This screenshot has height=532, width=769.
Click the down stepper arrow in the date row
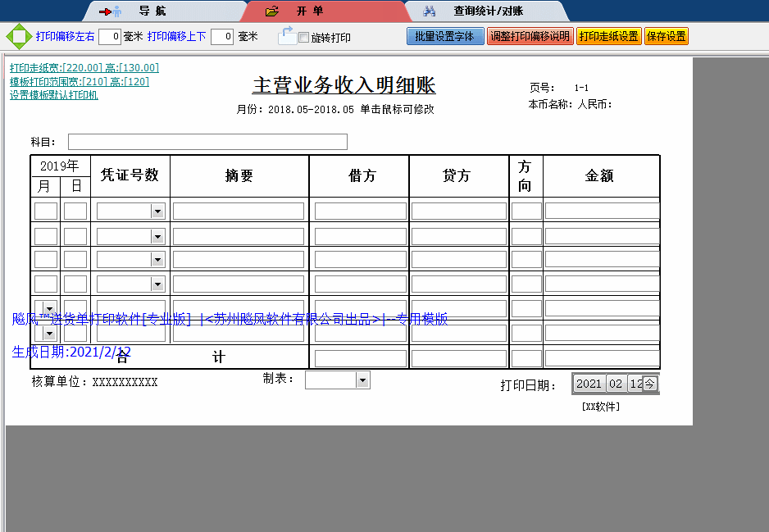pos(49,334)
